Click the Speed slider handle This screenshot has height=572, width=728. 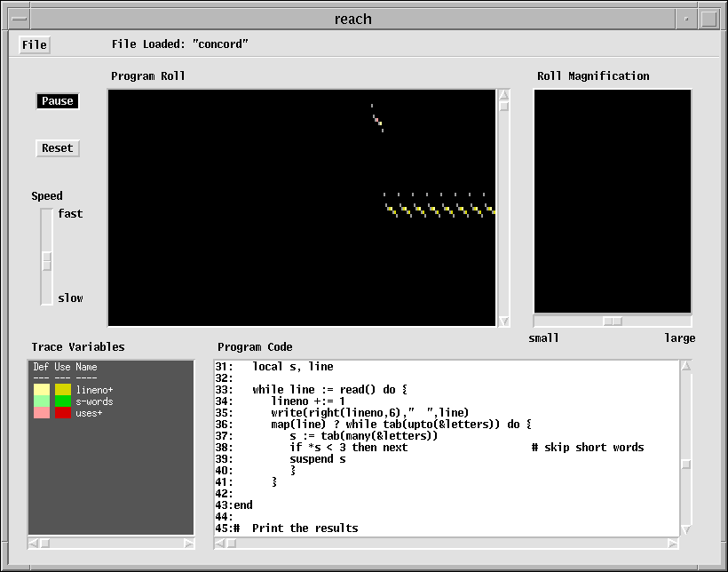(x=47, y=261)
